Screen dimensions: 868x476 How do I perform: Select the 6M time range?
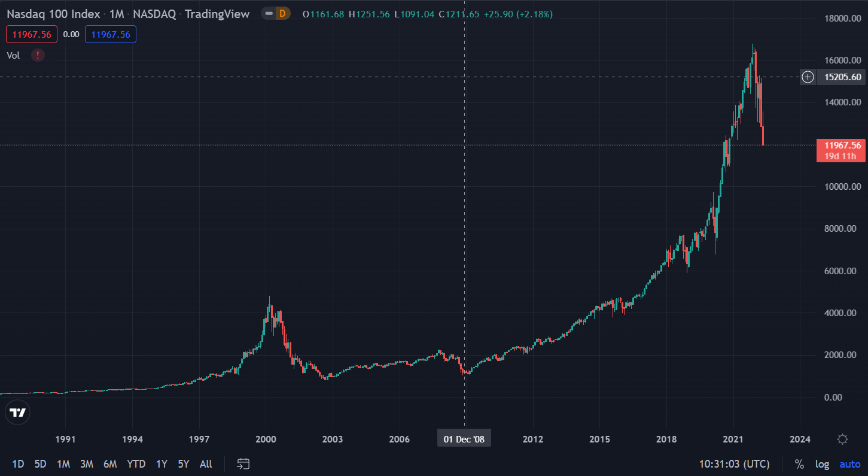[x=110, y=464]
